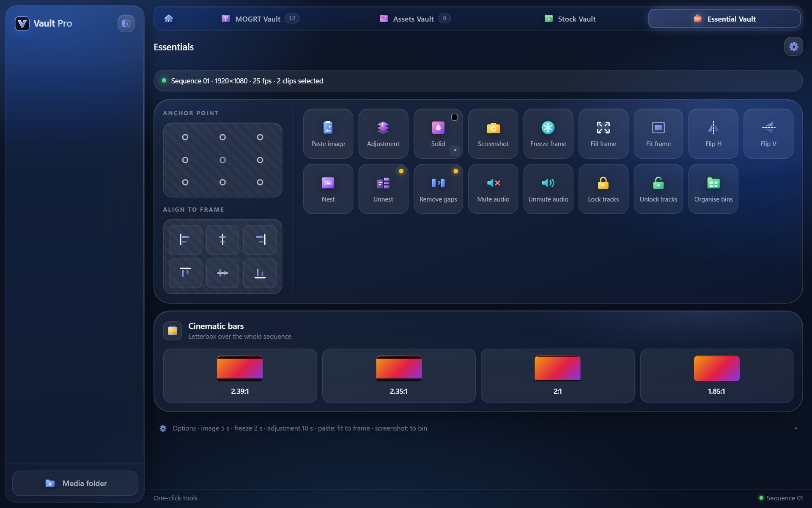812x508 pixels.
Task: Take a Screenshot of the frame
Action: pos(493,134)
